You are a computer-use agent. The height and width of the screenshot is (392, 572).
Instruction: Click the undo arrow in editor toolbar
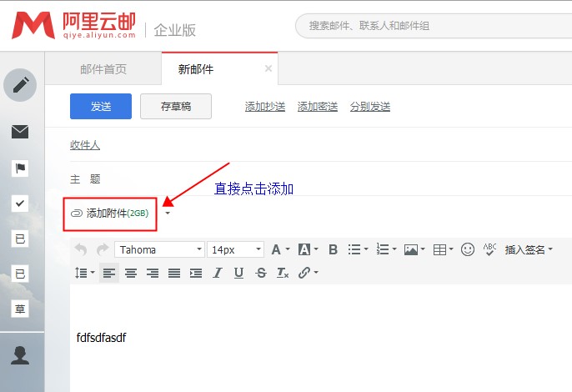(81, 249)
